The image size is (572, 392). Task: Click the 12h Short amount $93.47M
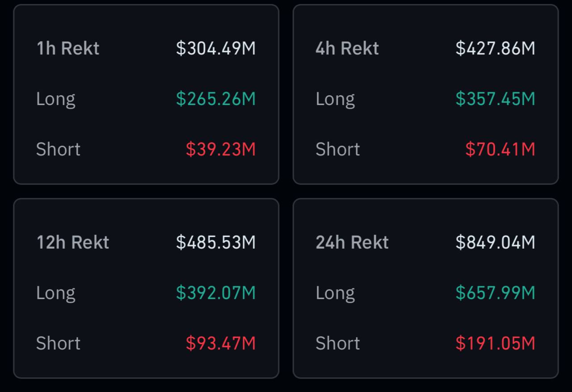click(x=221, y=343)
